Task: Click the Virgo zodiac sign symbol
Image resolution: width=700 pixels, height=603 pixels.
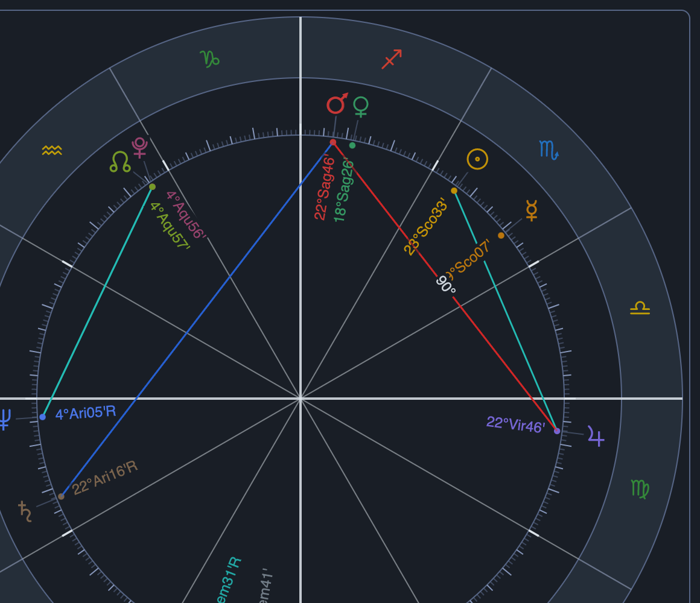Action: pyautogui.click(x=640, y=489)
